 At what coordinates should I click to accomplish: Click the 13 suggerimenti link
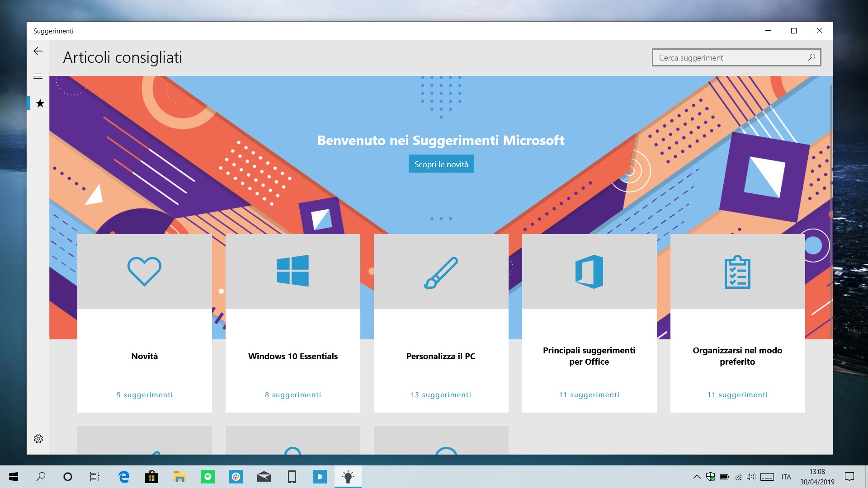[441, 394]
